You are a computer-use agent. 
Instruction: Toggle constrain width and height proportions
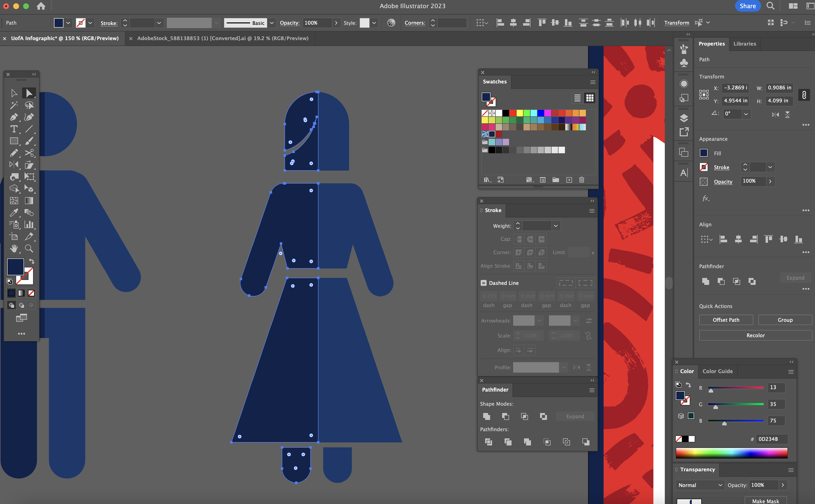(x=804, y=95)
